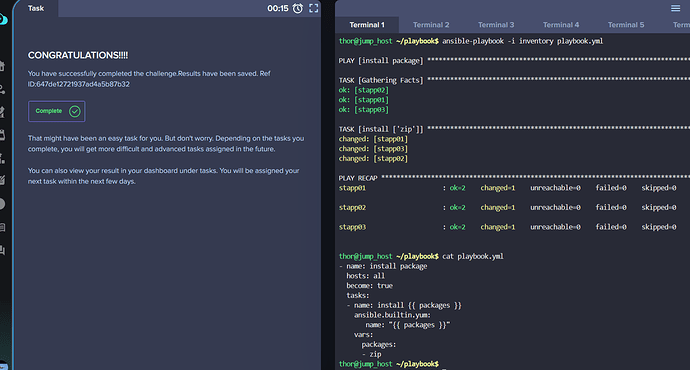This screenshot has width=690, height=370.
Task: Click the 'changed: [stapp01]' output line
Action: pos(373,139)
